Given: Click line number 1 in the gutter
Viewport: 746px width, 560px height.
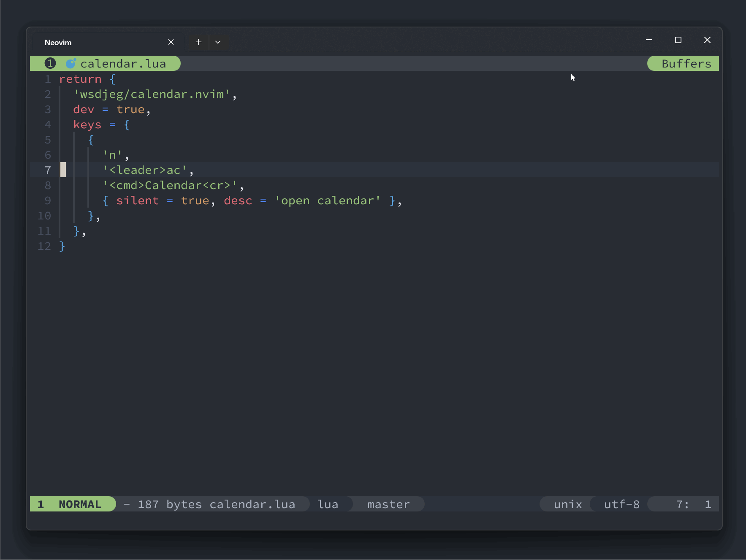Looking at the screenshot, I should [x=48, y=79].
